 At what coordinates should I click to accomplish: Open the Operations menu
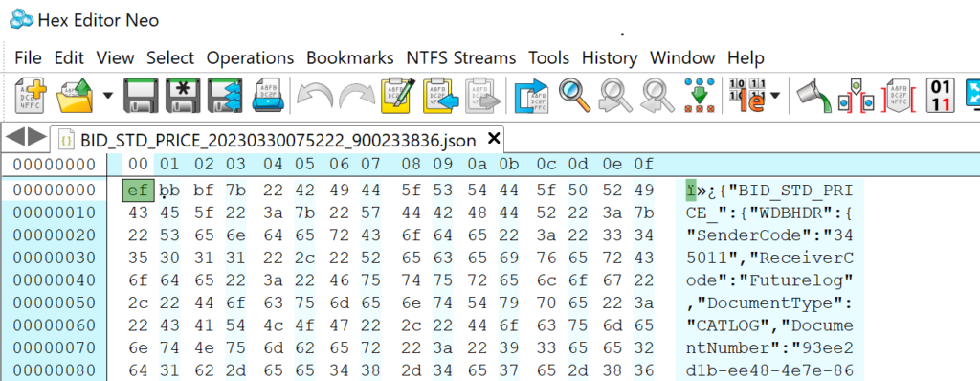(x=250, y=58)
